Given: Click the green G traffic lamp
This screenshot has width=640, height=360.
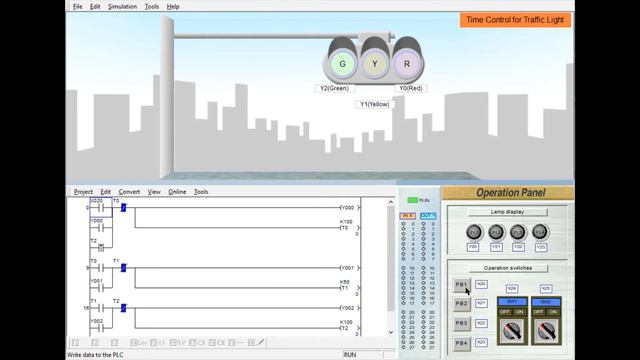Looking at the screenshot, I should pyautogui.click(x=342, y=64).
